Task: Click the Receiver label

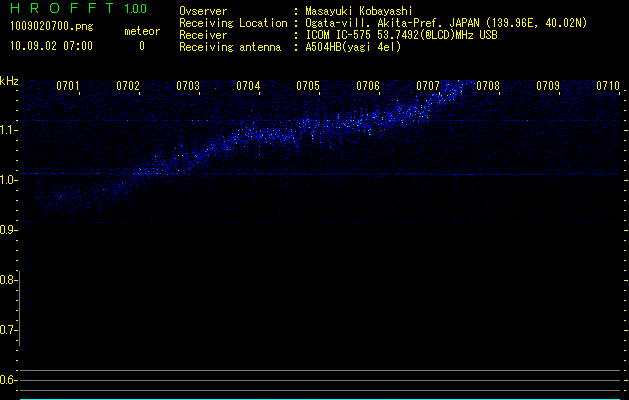Action: [203, 35]
